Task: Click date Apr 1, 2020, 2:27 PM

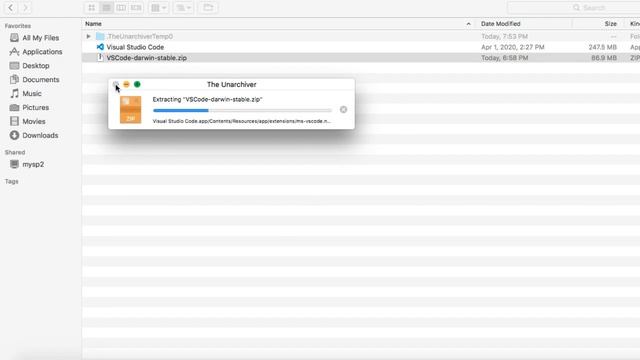Action: (x=513, y=47)
